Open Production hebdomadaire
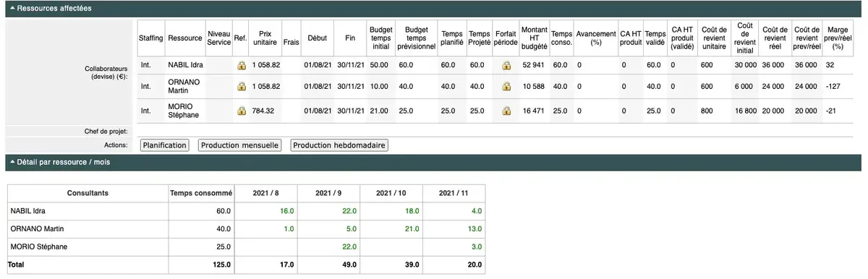 point(339,145)
